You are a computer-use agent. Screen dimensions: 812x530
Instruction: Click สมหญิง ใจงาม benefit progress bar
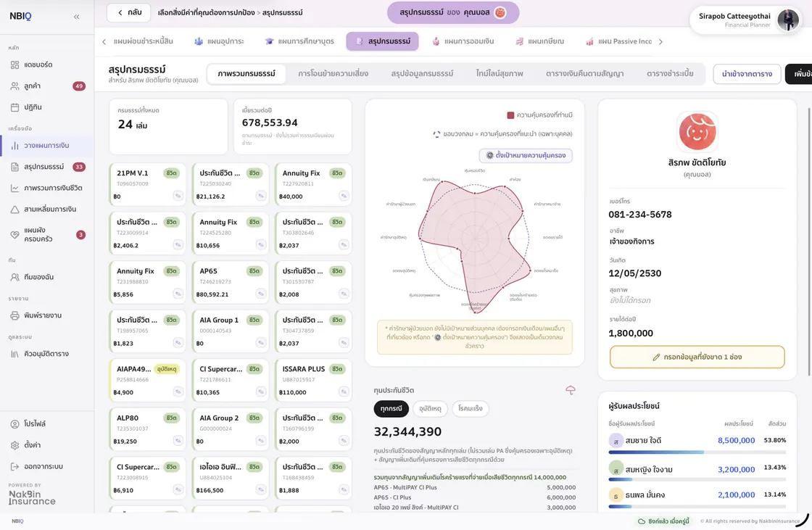click(697, 480)
